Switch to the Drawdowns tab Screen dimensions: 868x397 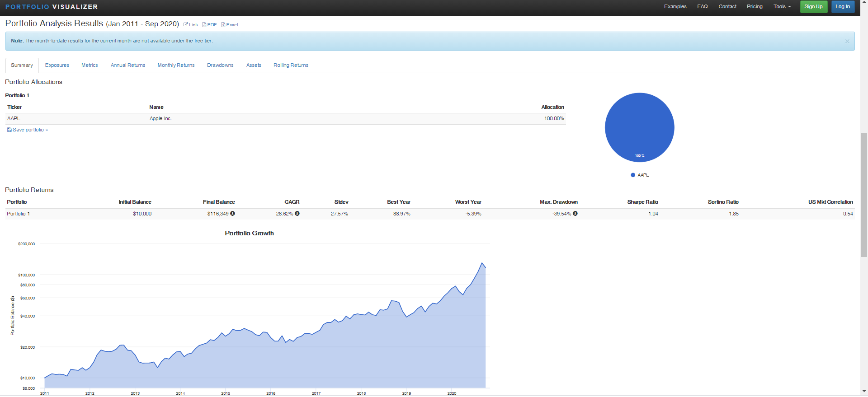point(220,65)
